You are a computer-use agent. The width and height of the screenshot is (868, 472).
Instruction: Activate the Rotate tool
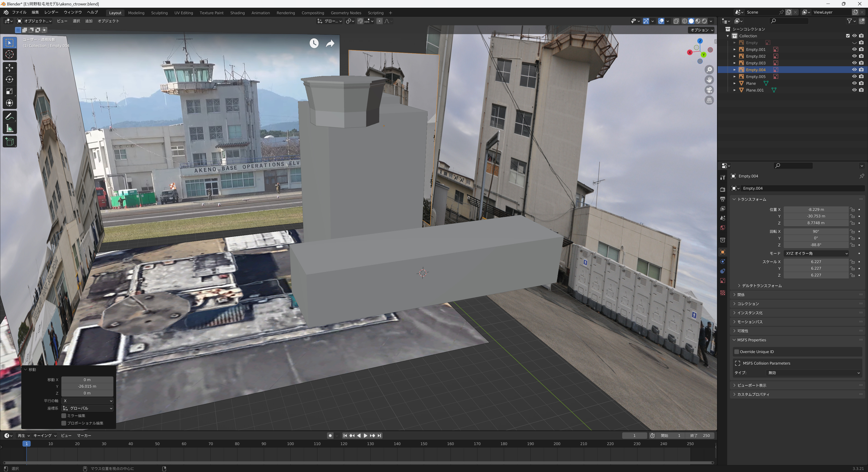(9, 80)
